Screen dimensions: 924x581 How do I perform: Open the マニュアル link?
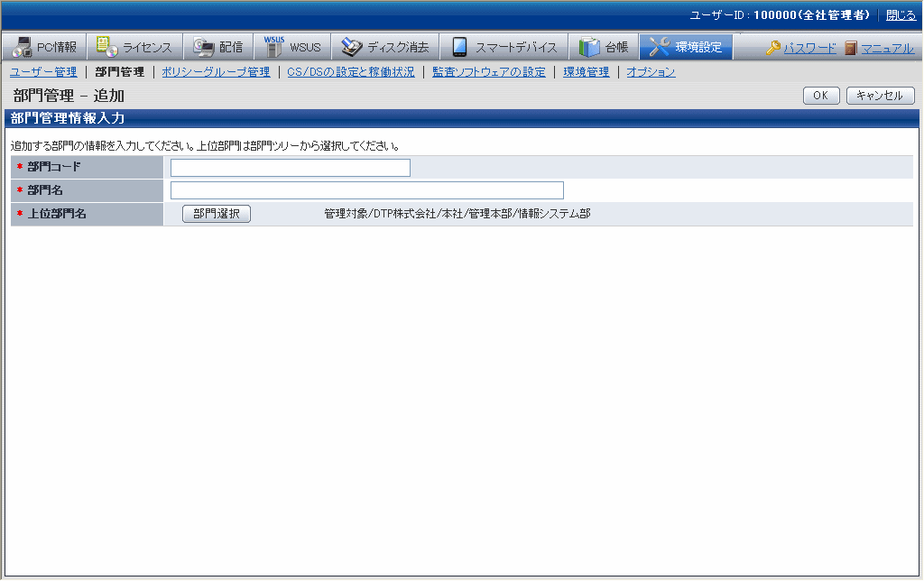(x=888, y=49)
